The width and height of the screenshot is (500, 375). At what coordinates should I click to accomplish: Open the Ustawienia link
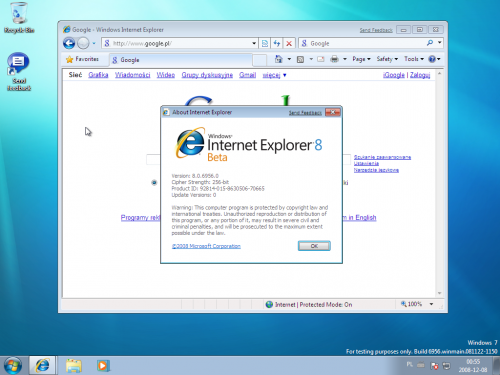coord(366,163)
